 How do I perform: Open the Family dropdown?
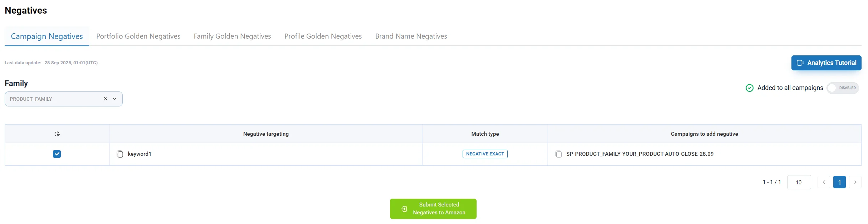[x=114, y=99]
